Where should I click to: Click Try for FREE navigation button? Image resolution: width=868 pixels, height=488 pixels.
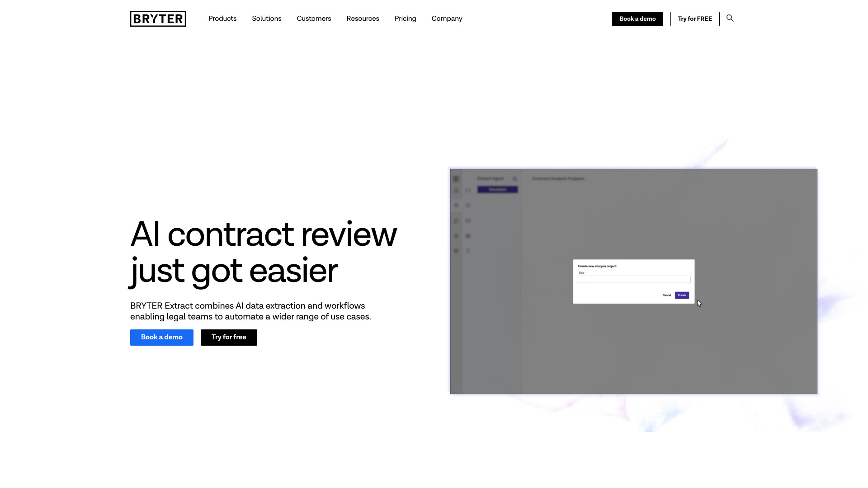click(694, 19)
